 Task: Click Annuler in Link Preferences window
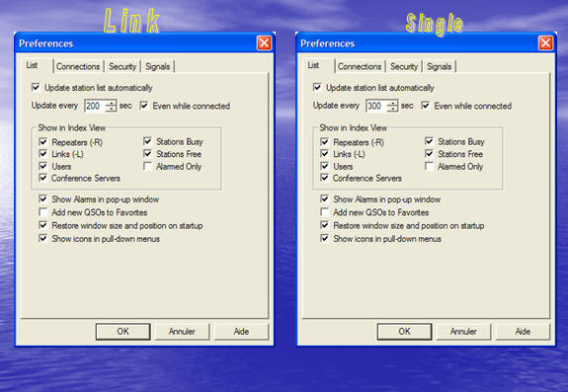[182, 332]
